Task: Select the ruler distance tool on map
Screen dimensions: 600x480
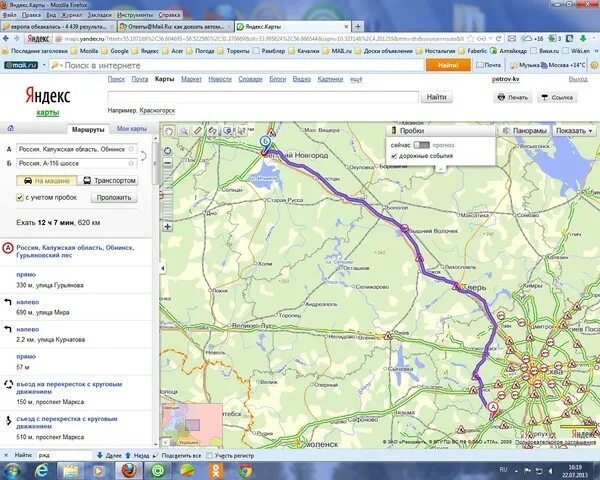Action: pos(198,131)
